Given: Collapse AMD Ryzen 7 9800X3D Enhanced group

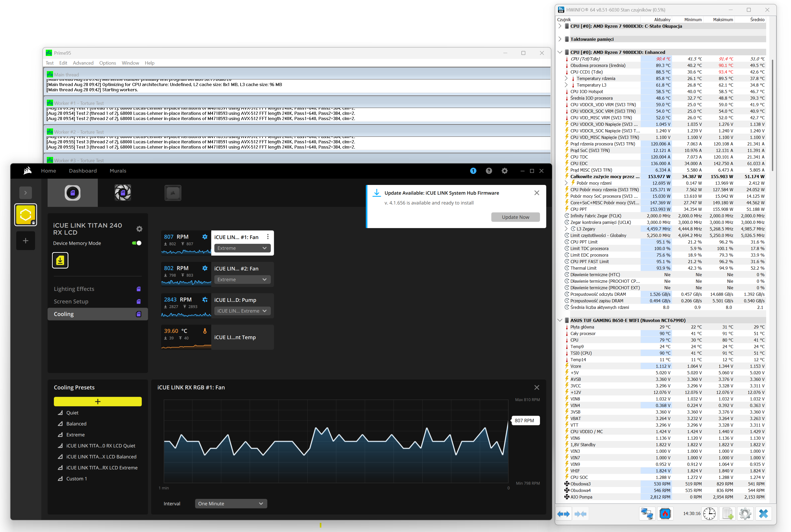Looking at the screenshot, I should [560, 52].
